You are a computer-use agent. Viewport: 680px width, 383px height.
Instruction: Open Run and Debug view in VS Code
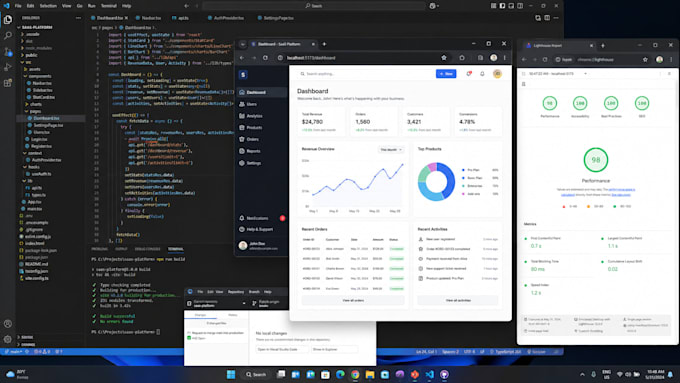point(8,67)
